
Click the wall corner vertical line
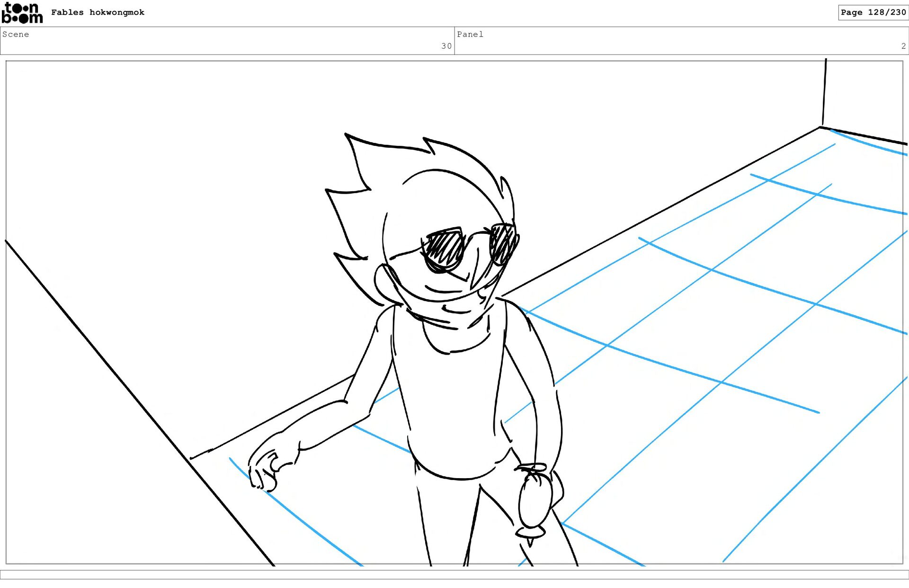coord(824,92)
